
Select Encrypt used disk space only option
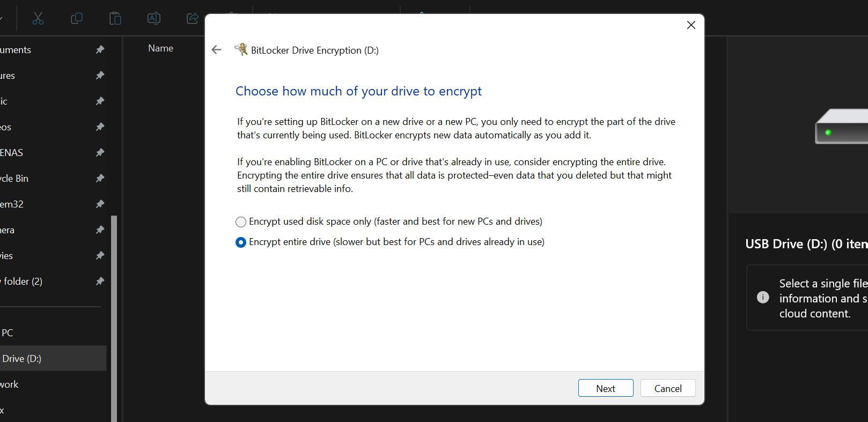click(241, 222)
